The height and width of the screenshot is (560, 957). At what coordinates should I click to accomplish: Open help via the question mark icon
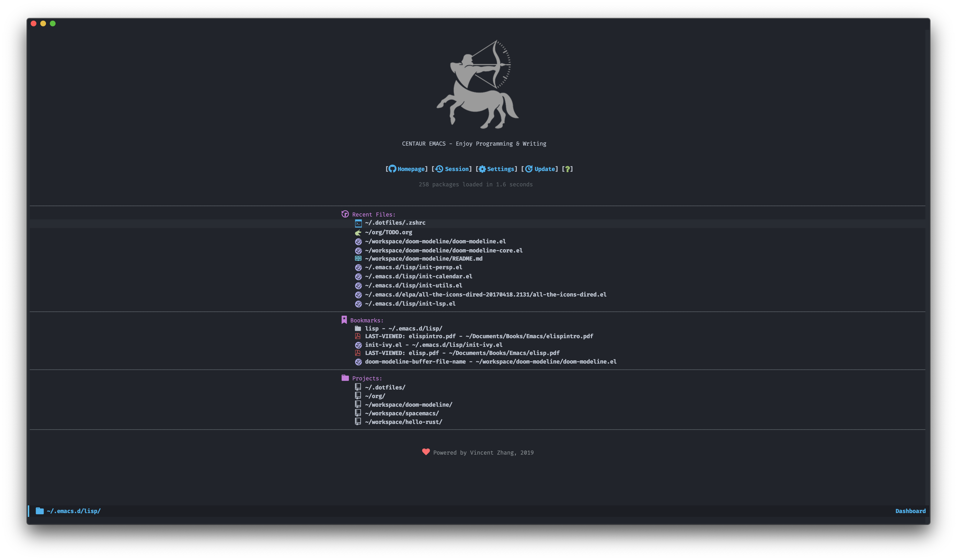click(567, 169)
